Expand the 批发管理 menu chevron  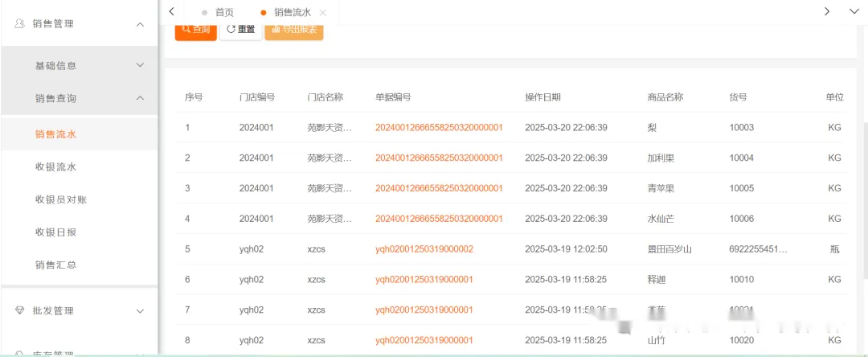[140, 311]
